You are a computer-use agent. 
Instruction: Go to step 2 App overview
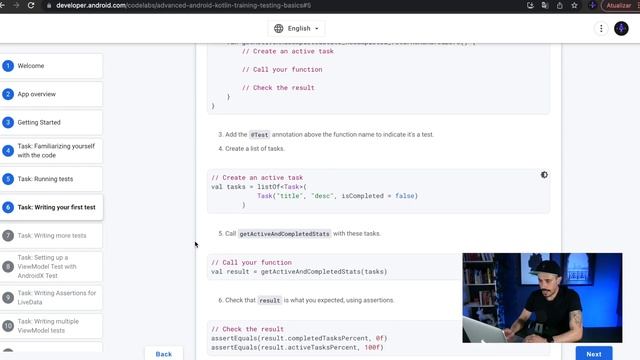(x=51, y=94)
